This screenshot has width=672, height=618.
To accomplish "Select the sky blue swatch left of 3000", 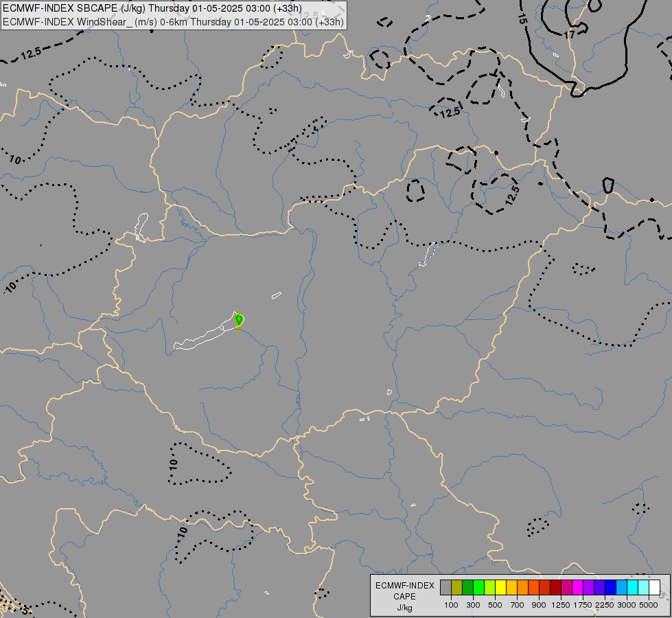I will point(621,587).
